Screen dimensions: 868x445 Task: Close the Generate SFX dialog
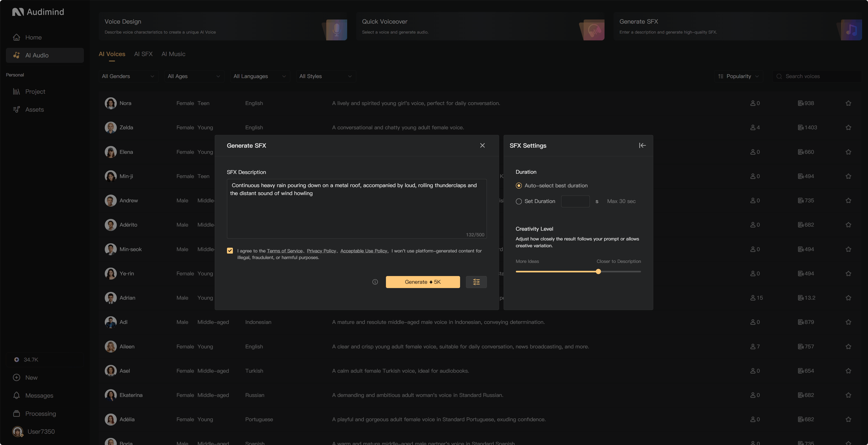pyautogui.click(x=483, y=146)
